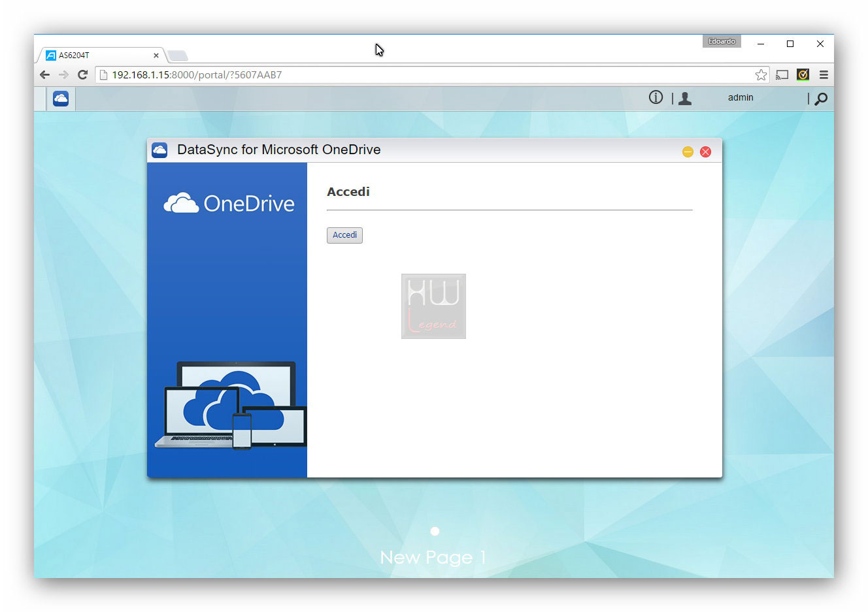The image size is (868, 612).
Task: Click the Accedi button
Action: (x=344, y=235)
